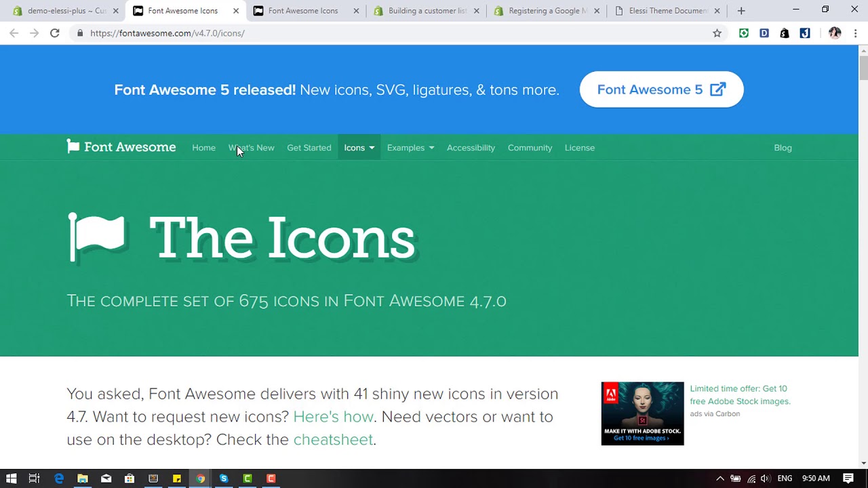Open the Community nav item

pos(530,148)
